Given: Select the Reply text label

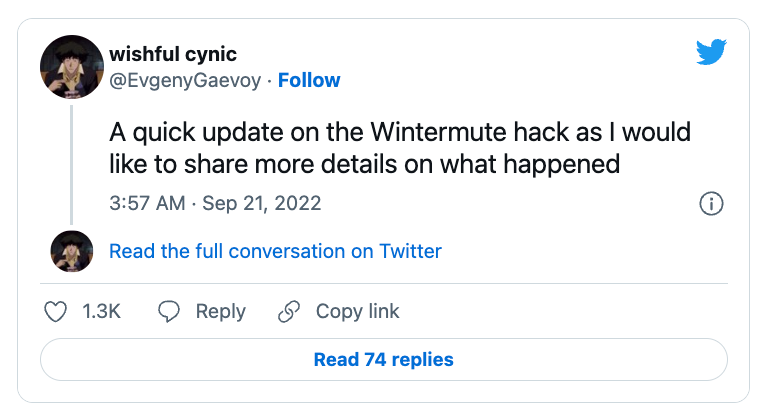Looking at the screenshot, I should (x=220, y=312).
